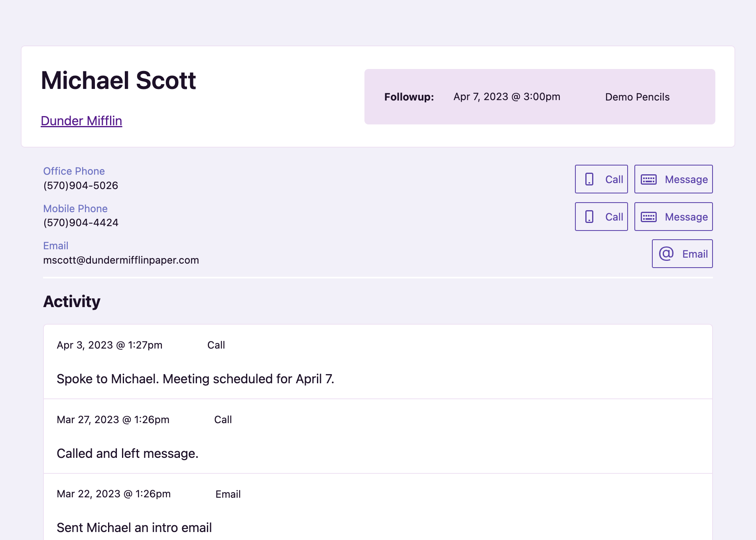Click the Activity section heading
Viewport: 756px width, 540px height.
point(72,302)
